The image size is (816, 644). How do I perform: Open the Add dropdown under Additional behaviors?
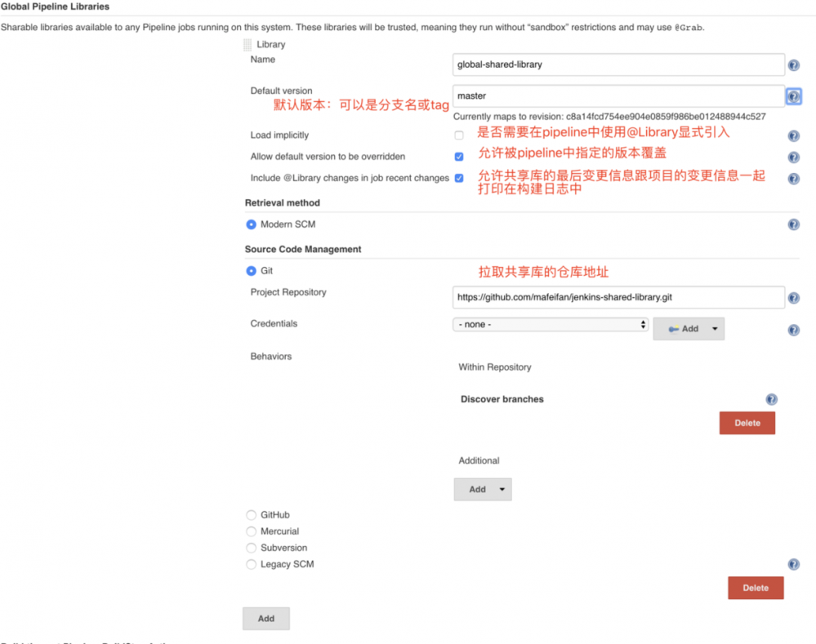(x=482, y=489)
